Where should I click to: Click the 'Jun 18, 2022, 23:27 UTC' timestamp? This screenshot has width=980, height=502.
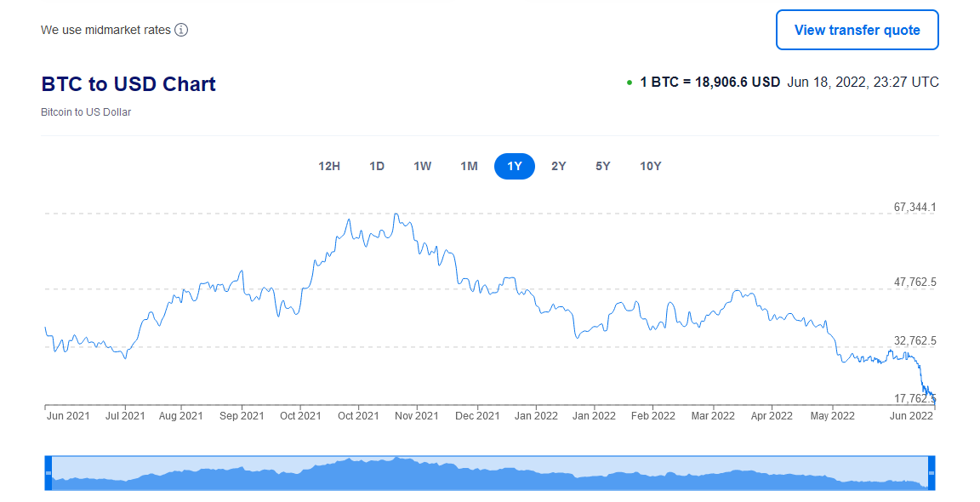pos(863,82)
